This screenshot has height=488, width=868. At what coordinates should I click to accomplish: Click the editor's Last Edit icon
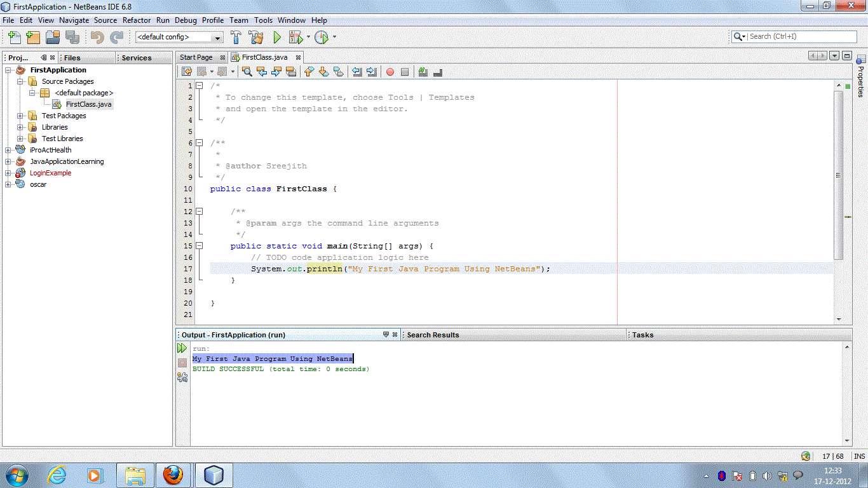pyautogui.click(x=187, y=72)
